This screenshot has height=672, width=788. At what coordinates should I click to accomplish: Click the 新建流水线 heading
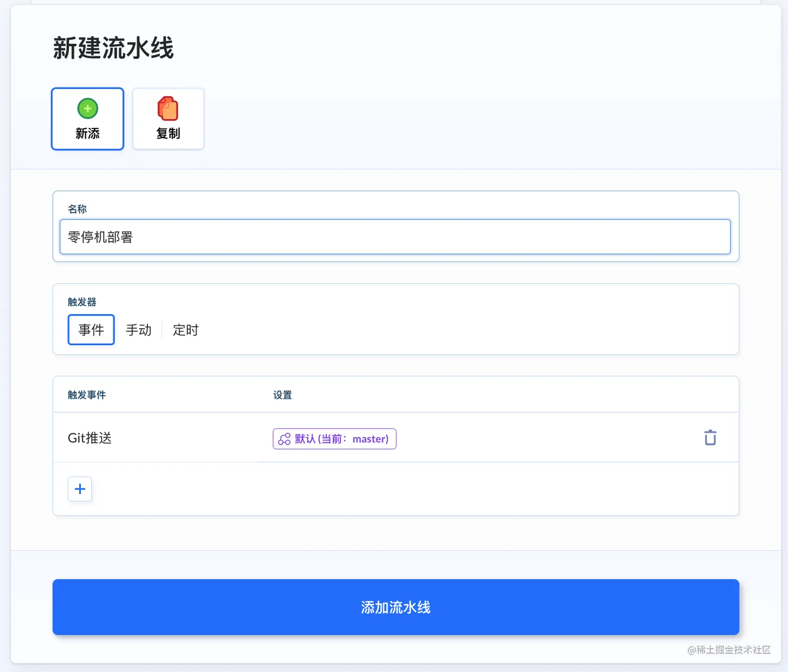(113, 48)
